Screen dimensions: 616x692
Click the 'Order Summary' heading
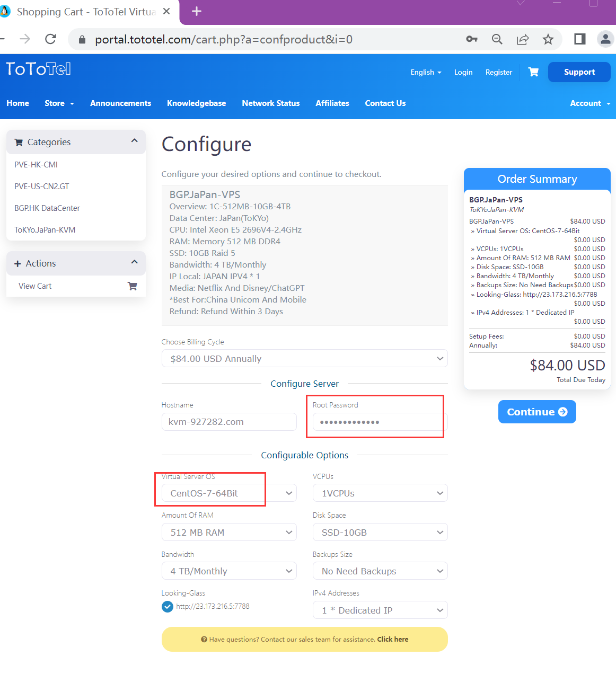(x=537, y=179)
